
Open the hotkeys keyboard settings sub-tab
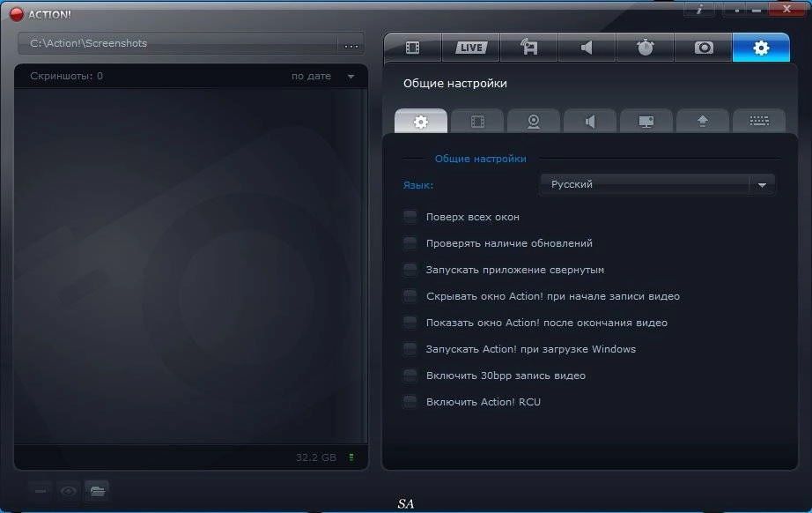click(x=759, y=122)
